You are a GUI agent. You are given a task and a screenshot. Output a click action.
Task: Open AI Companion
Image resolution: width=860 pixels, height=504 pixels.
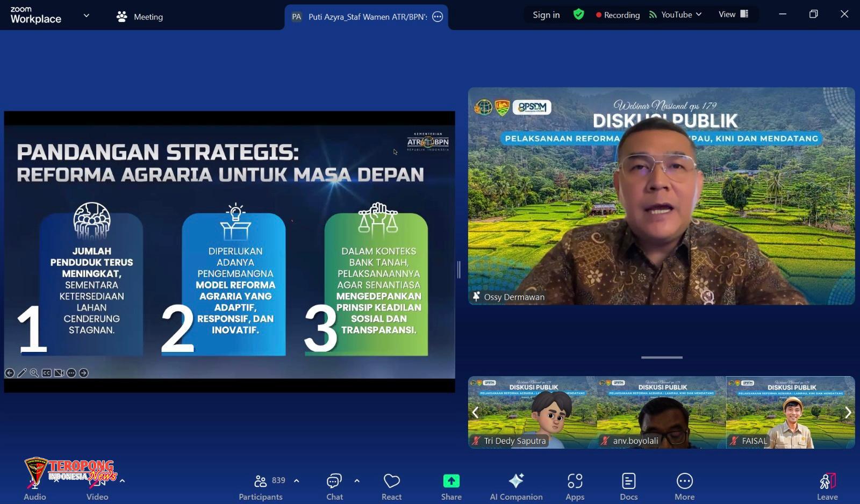click(x=516, y=486)
